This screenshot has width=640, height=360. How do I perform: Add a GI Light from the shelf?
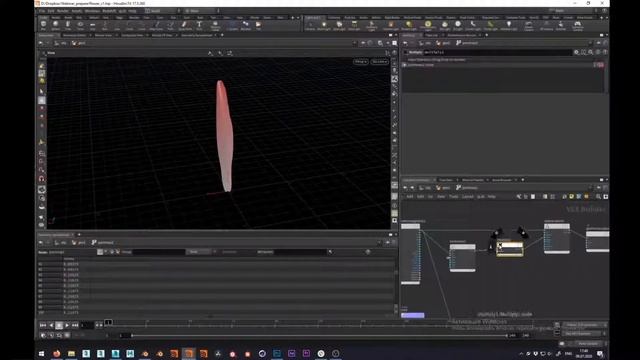[x=458, y=26]
